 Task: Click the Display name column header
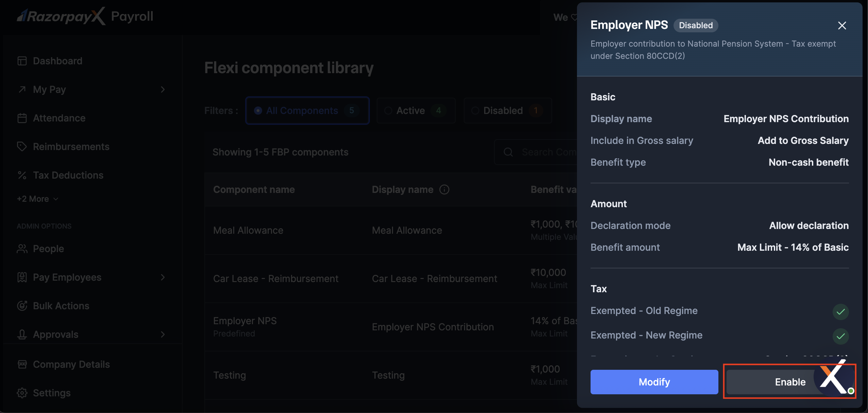pos(403,189)
